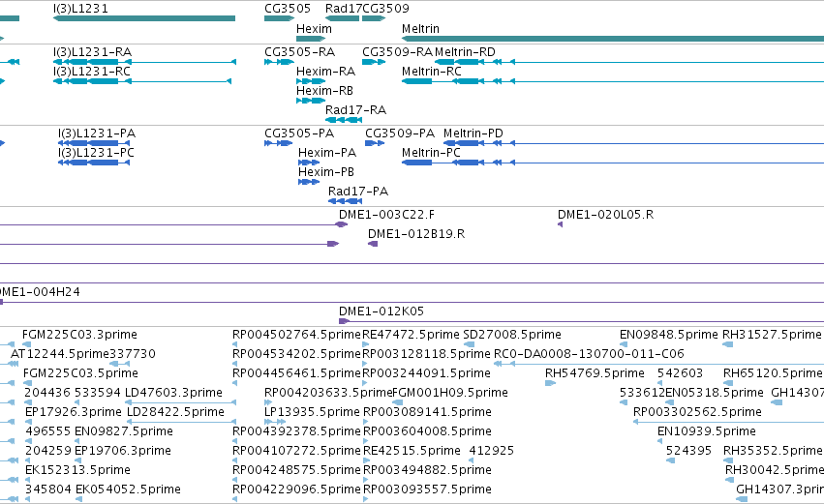824x504 pixels.
Task: Click the DME1-020L05.R BAC end label
Action: [605, 215]
